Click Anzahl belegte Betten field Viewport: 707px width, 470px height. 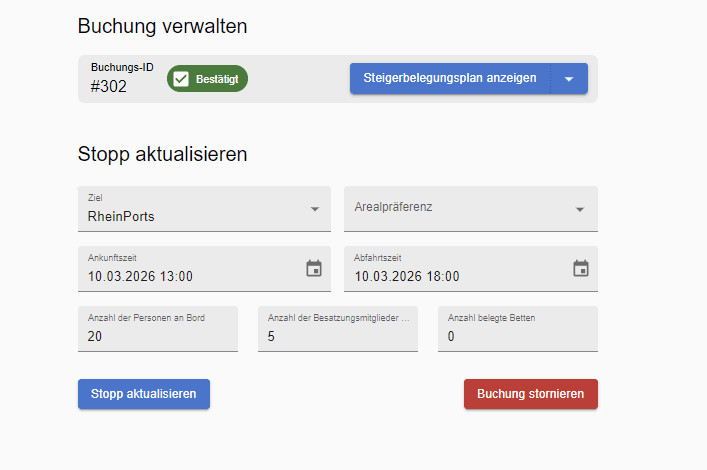point(518,329)
